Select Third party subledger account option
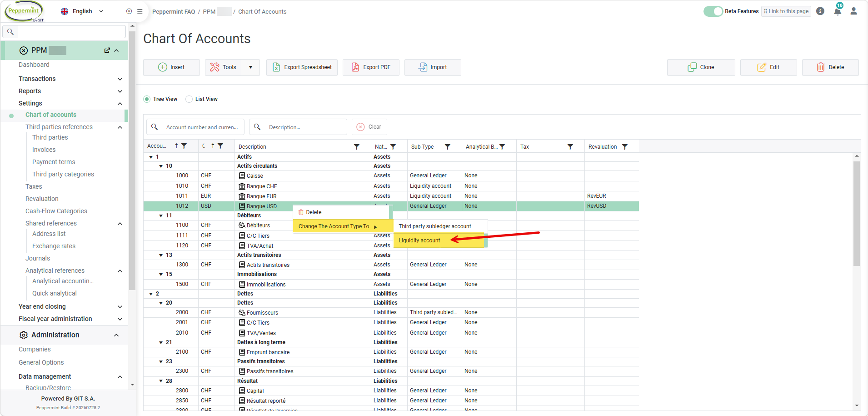Screen dimensions: 868x416 point(440,226)
